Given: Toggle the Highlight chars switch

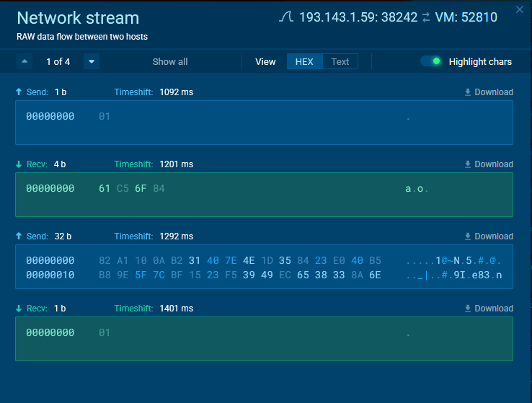Looking at the screenshot, I should point(431,61).
